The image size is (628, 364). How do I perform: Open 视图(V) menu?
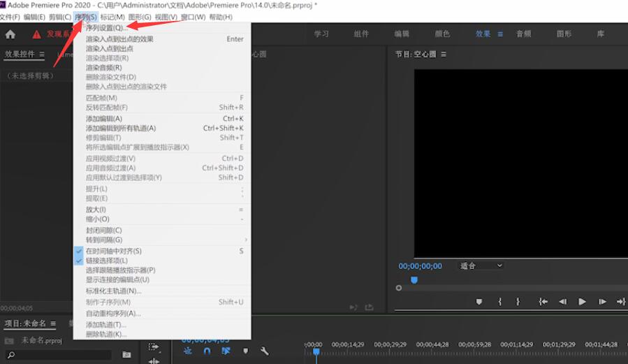(166, 17)
